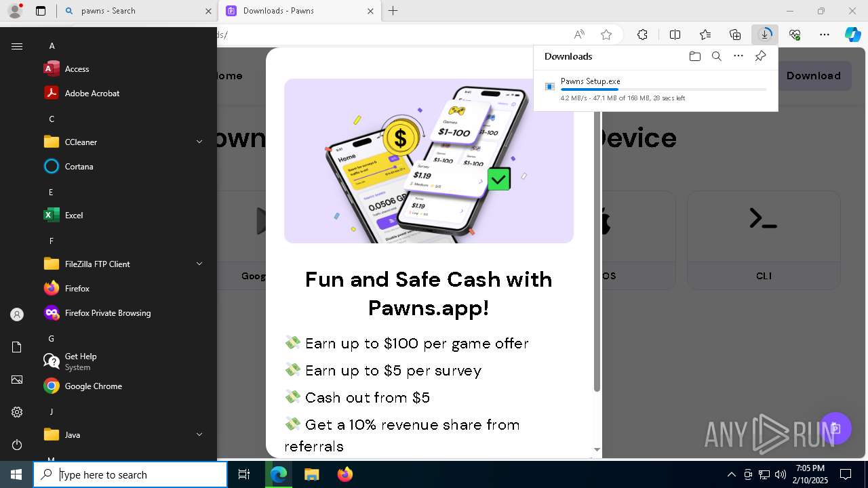Click the download speed and time-left status text

[x=623, y=98]
